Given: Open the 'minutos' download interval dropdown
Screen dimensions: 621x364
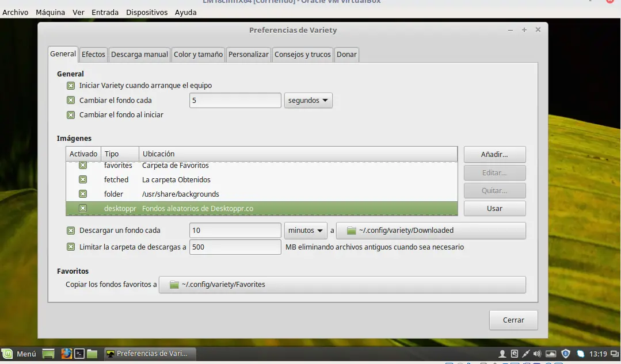Looking at the screenshot, I should (x=306, y=231).
